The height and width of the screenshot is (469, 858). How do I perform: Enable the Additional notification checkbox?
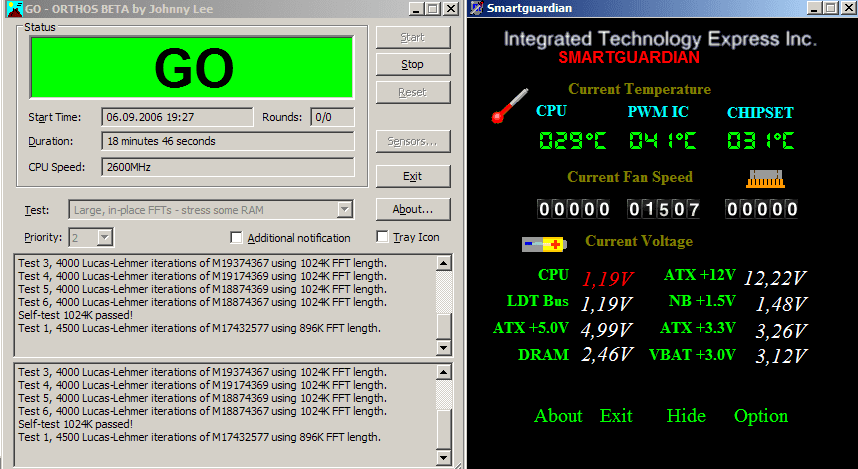tap(236, 238)
